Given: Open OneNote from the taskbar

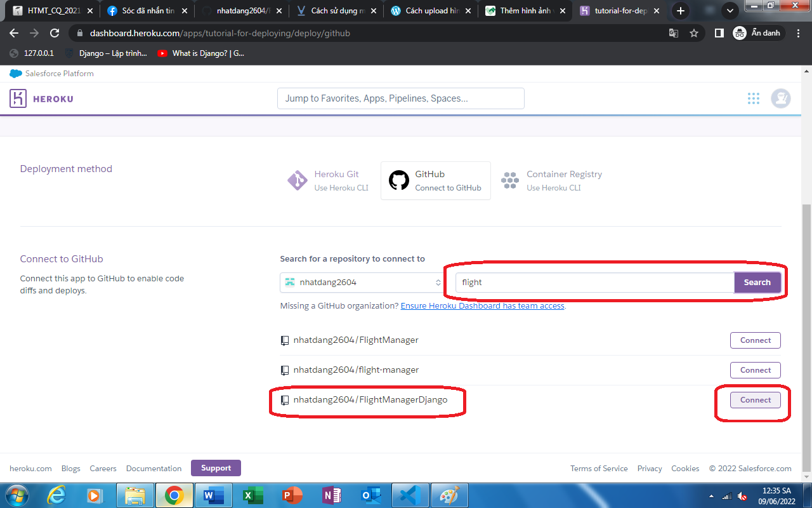Looking at the screenshot, I should (332, 495).
